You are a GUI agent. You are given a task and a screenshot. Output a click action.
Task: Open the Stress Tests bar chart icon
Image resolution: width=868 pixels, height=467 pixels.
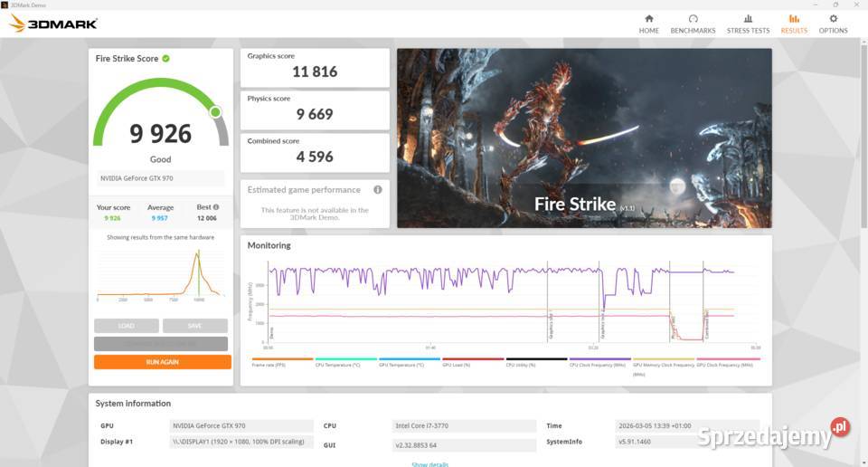click(748, 19)
